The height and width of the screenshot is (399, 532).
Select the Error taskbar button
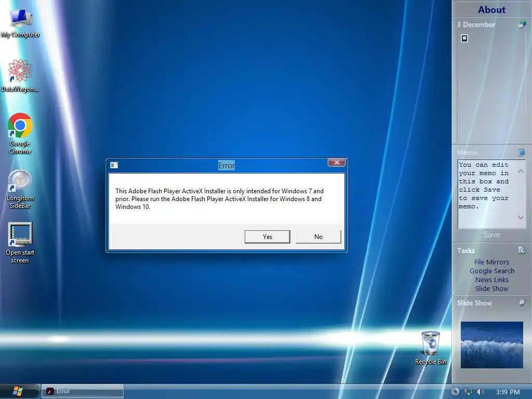coord(83,391)
